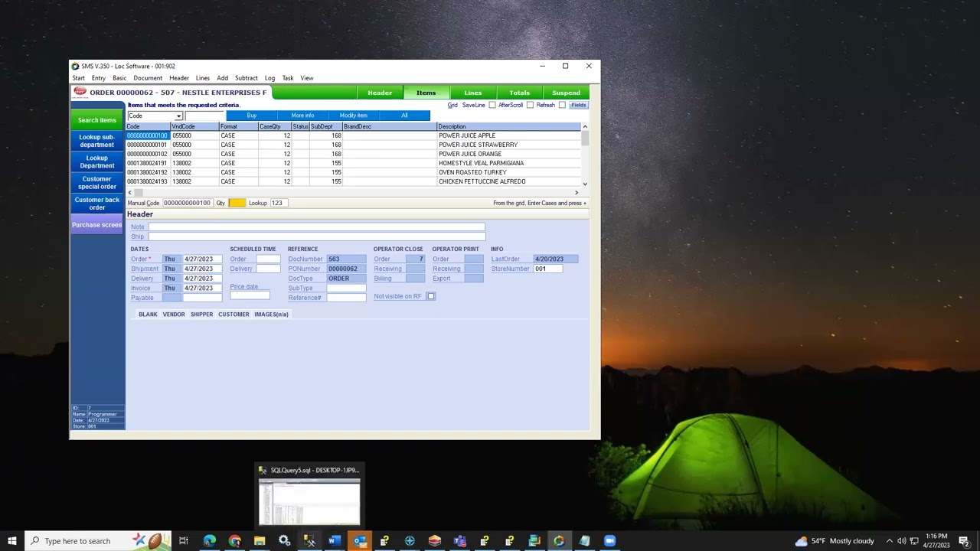The width and height of the screenshot is (980, 551).
Task: Click the StoreNumber field showing 001
Action: coord(548,269)
